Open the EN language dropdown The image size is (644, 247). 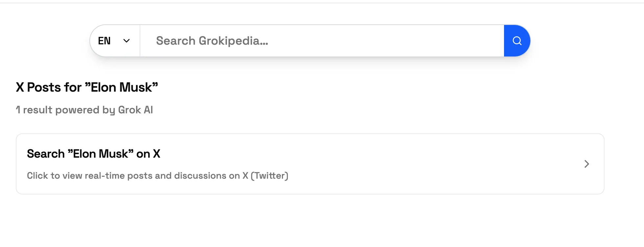pos(115,41)
